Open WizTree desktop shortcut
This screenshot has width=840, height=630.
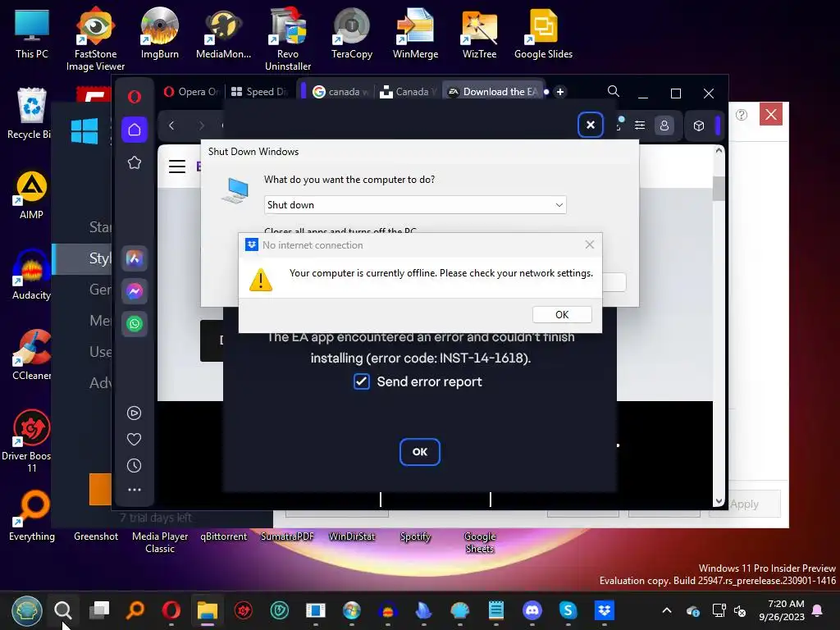coord(479,33)
